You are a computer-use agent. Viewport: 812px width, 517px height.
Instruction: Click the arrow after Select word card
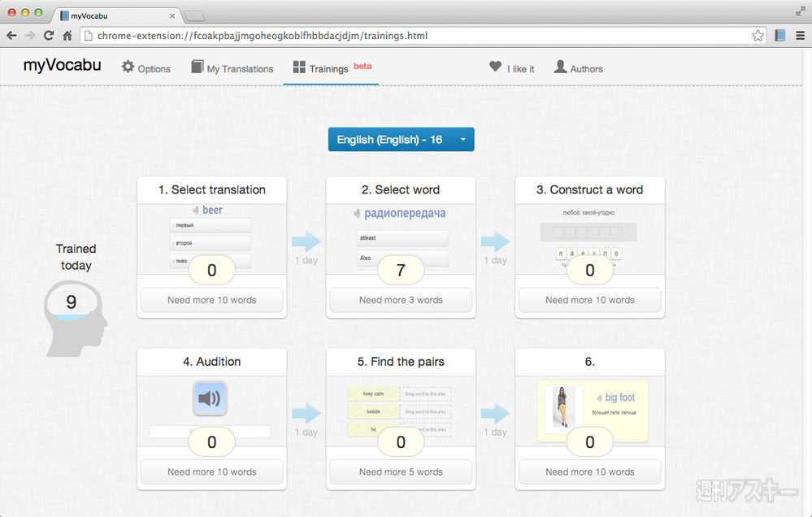pyautogui.click(x=496, y=241)
